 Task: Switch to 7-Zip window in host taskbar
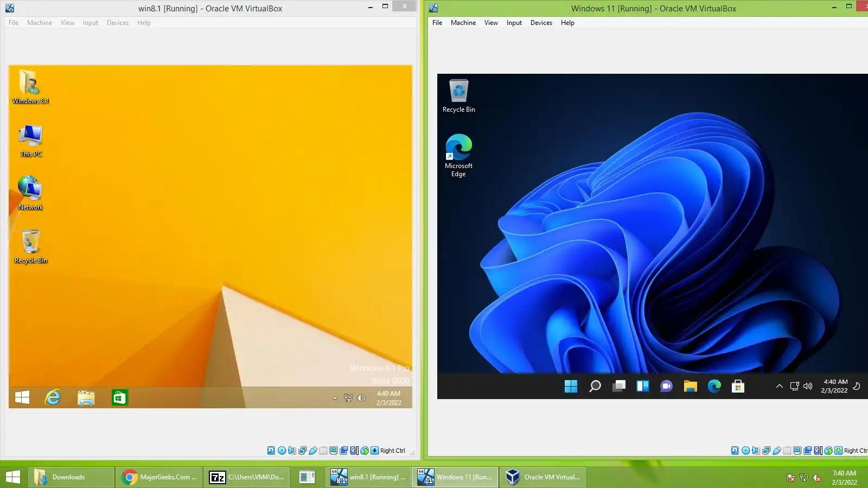click(247, 477)
